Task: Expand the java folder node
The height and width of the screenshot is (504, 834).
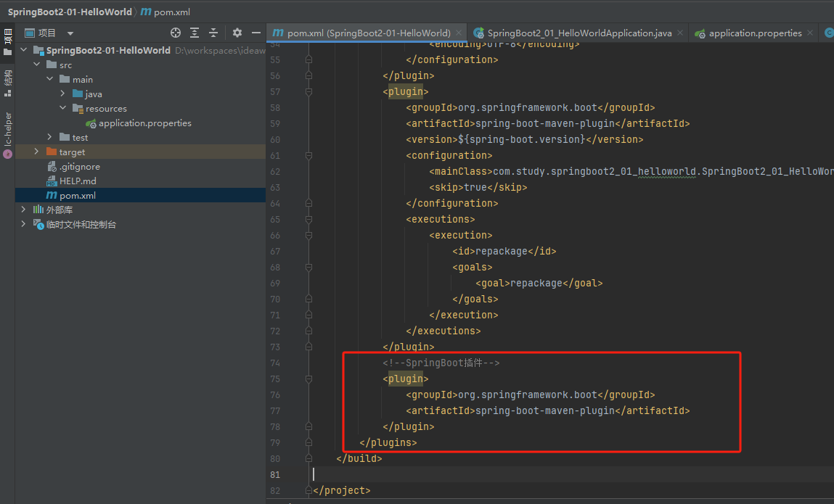Action: coord(62,94)
